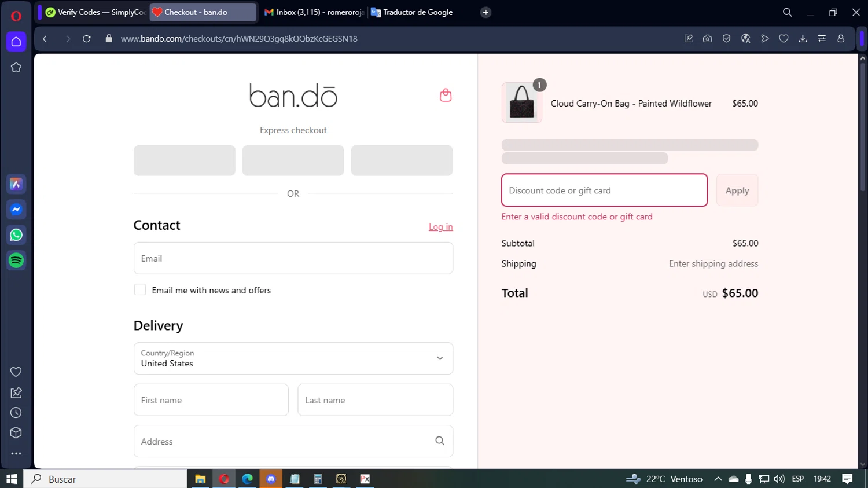Switch to the Checkout - ban.do tab
This screenshot has width=868, height=488.
click(203, 12)
